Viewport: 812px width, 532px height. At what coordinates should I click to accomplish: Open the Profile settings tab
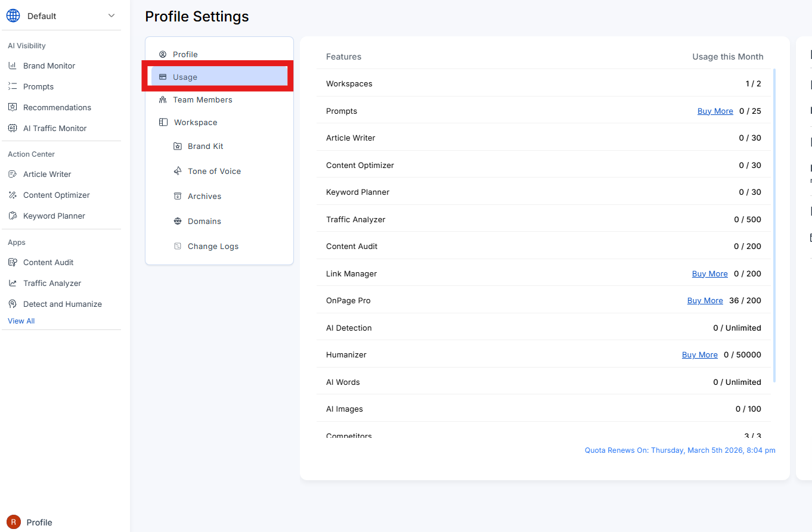point(185,55)
